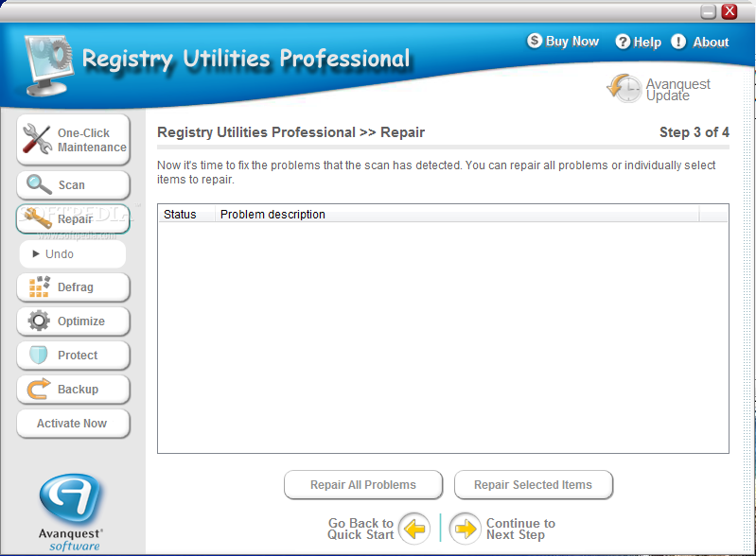Click Continue to Next Step text

coord(520,529)
